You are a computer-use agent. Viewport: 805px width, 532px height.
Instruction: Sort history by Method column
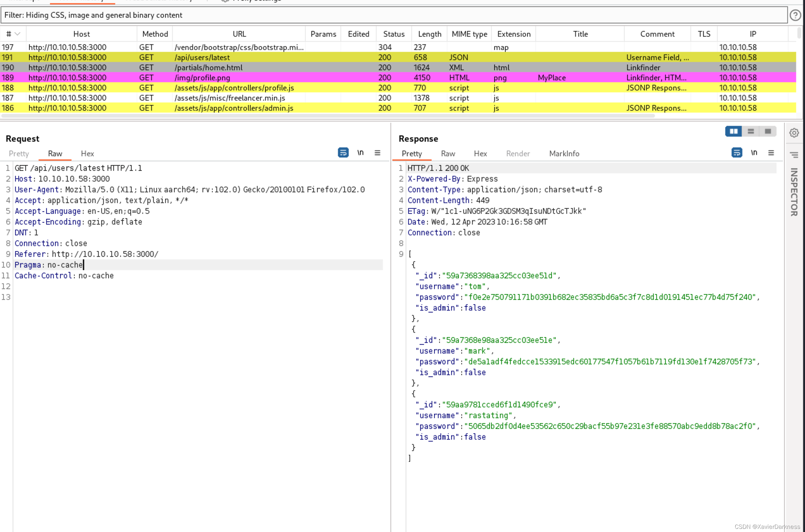pos(155,34)
